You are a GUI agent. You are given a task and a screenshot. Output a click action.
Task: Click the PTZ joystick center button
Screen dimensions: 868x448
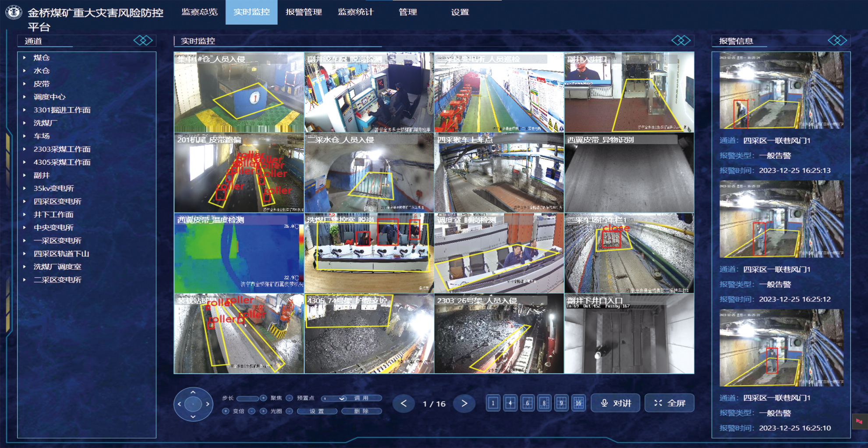click(x=193, y=404)
